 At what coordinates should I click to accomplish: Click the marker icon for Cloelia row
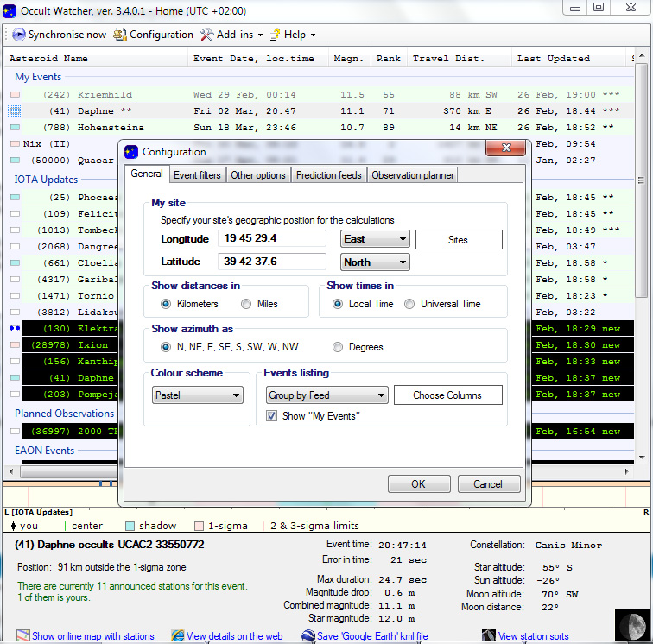coord(15,263)
